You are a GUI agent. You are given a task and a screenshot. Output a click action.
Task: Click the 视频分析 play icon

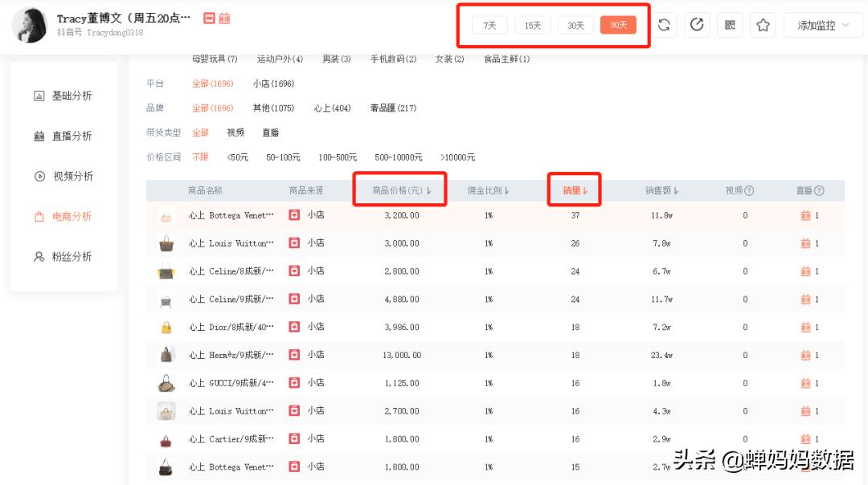[39, 177]
